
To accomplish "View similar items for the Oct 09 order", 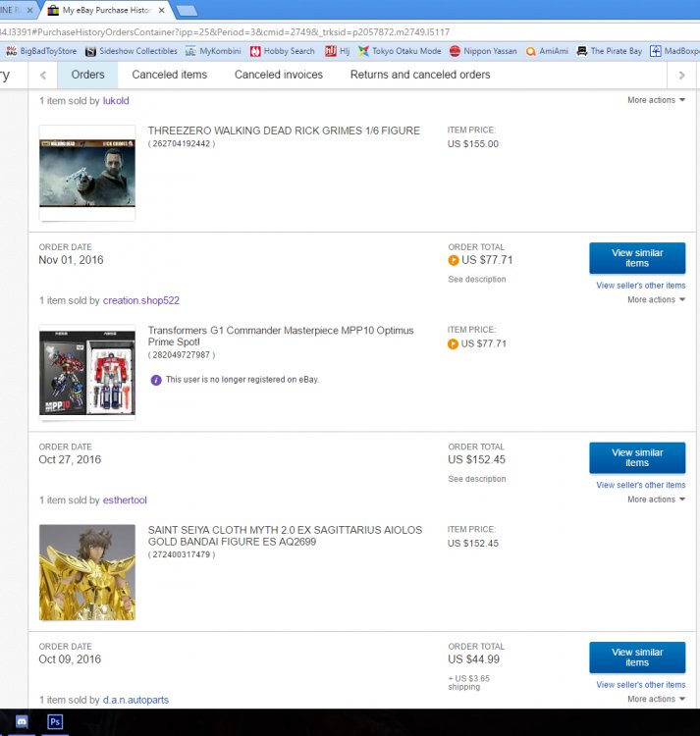I will [637, 657].
